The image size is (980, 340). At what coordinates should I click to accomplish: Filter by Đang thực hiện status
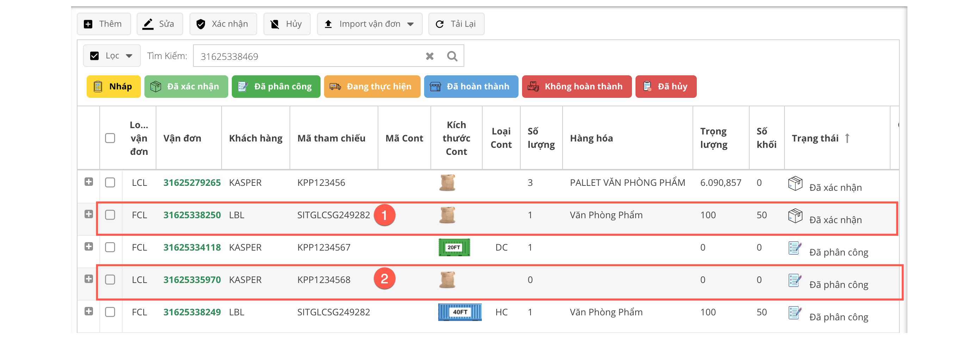pyautogui.click(x=372, y=87)
